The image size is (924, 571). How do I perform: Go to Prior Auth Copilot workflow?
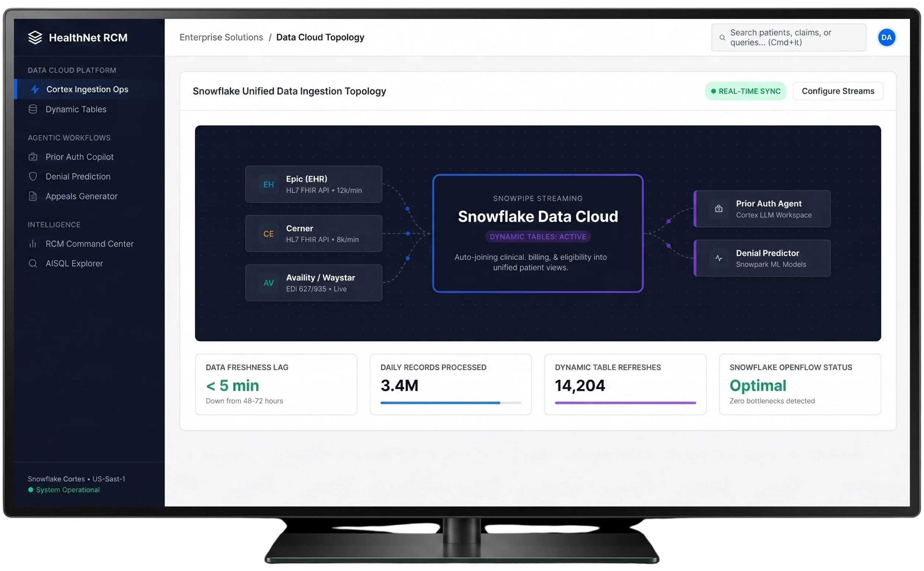(x=89, y=157)
